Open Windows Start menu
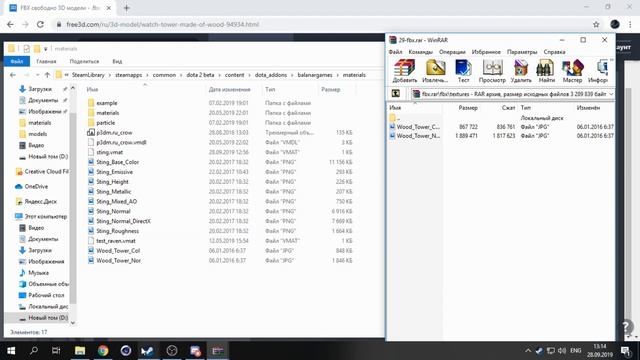 pos(11,351)
